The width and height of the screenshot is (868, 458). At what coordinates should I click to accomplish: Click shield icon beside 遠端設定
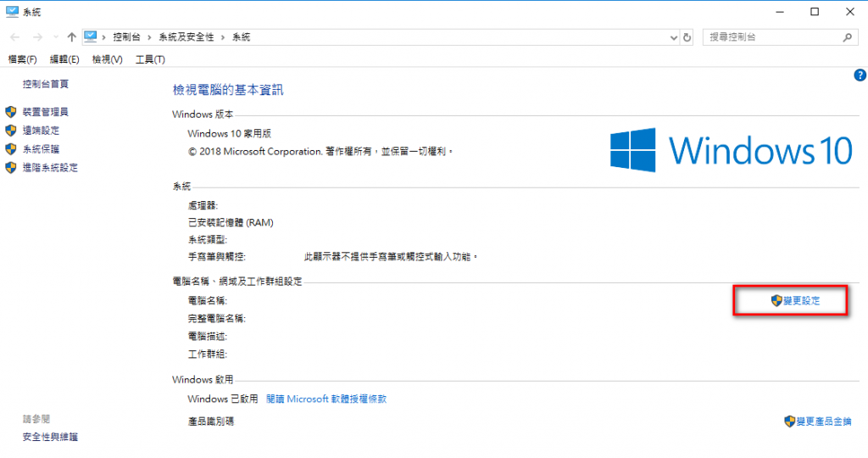(x=10, y=131)
